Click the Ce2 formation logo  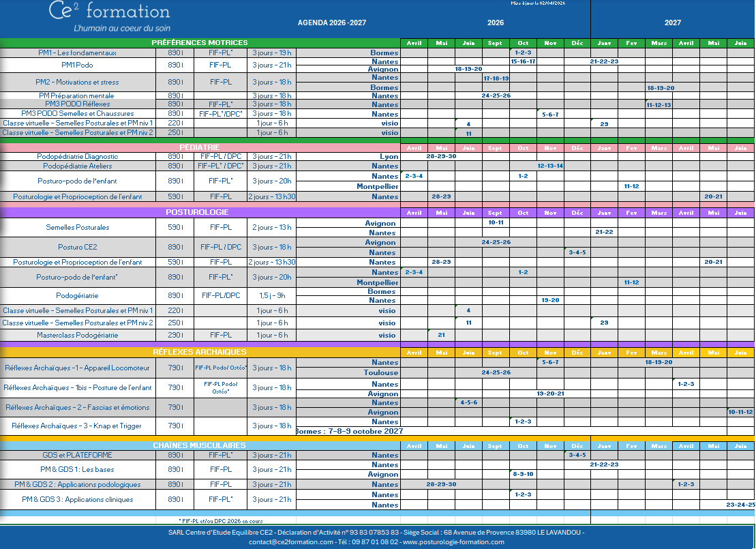click(109, 18)
